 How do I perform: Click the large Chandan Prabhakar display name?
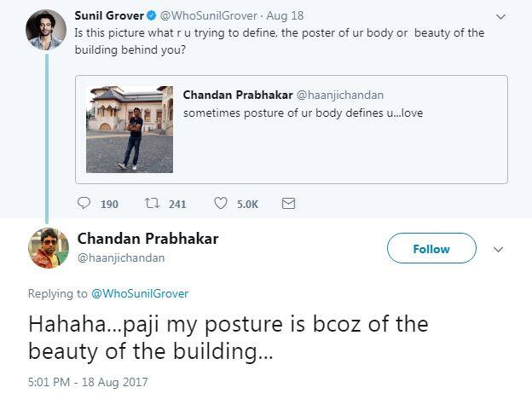[x=148, y=239]
